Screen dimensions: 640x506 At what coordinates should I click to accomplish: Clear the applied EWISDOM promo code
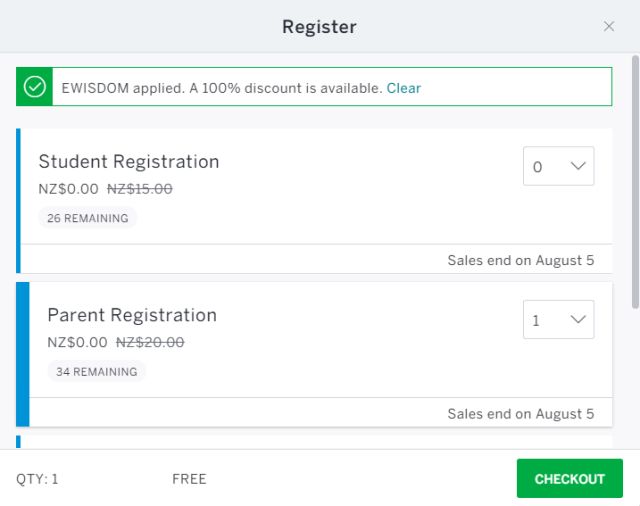click(x=403, y=88)
